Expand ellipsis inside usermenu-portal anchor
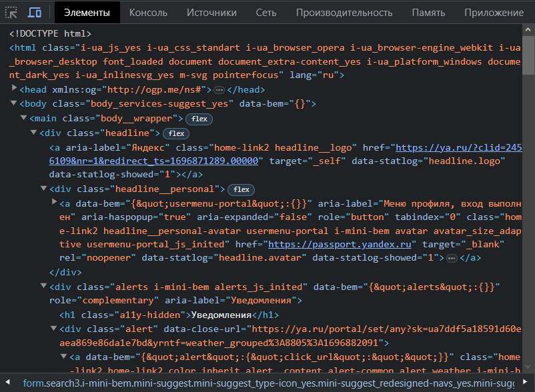The width and height of the screenshot is (535, 392). [x=452, y=259]
